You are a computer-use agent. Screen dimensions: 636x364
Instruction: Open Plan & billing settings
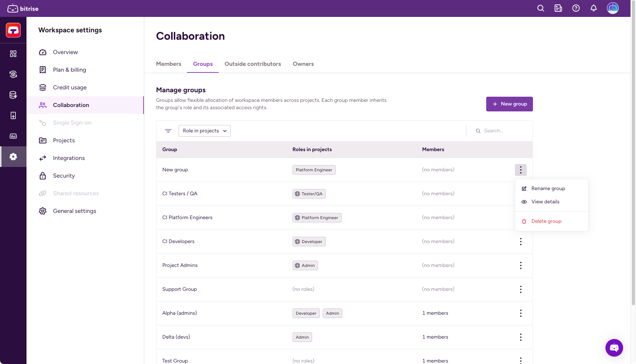click(x=69, y=70)
